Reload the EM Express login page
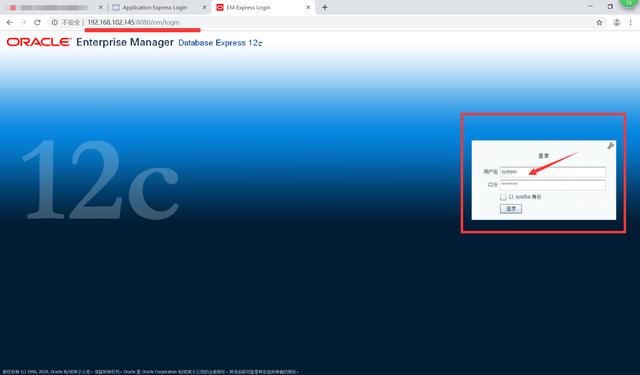640x375 pixels. pos(37,22)
